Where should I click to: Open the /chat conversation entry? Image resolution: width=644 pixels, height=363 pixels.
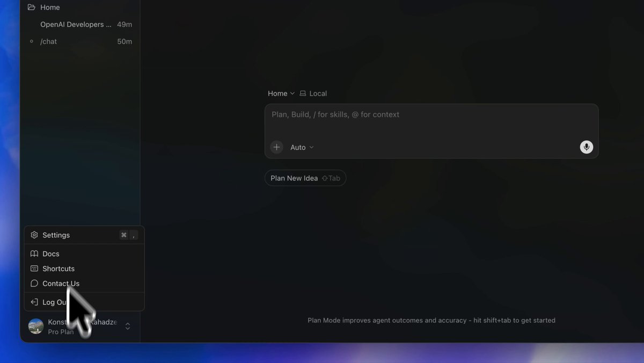coord(80,41)
